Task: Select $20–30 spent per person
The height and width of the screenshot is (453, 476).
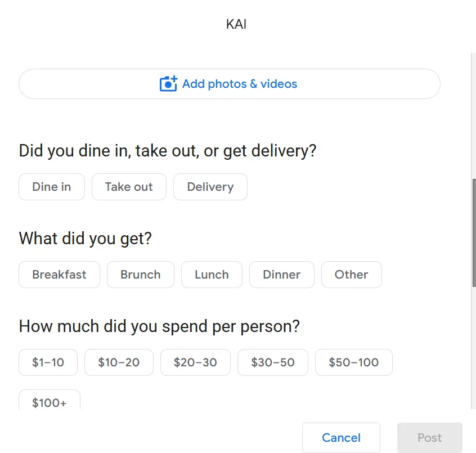Action: pos(195,362)
